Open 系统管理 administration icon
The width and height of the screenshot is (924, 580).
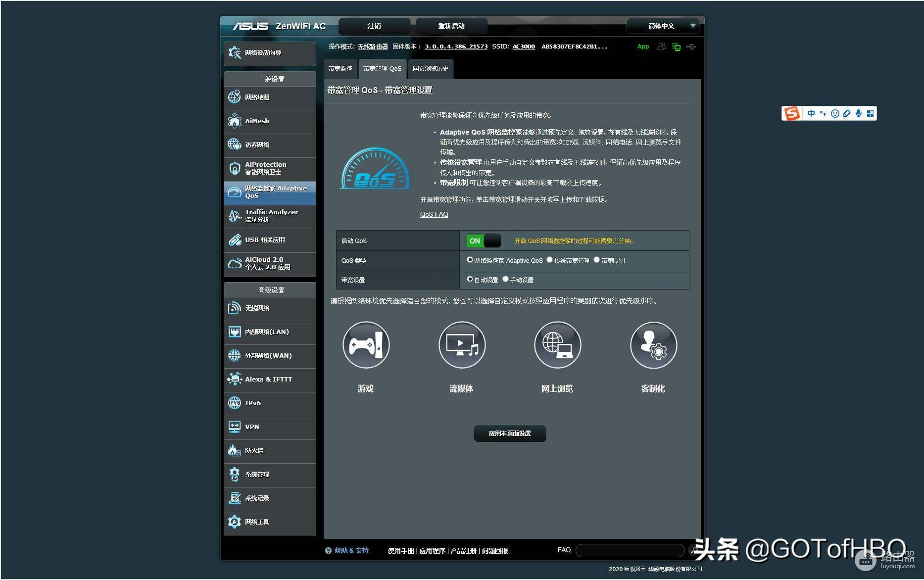(235, 474)
